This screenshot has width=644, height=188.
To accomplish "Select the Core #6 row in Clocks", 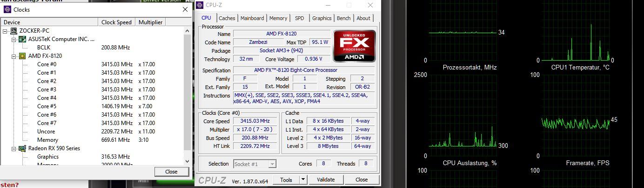I will tap(92, 115).
